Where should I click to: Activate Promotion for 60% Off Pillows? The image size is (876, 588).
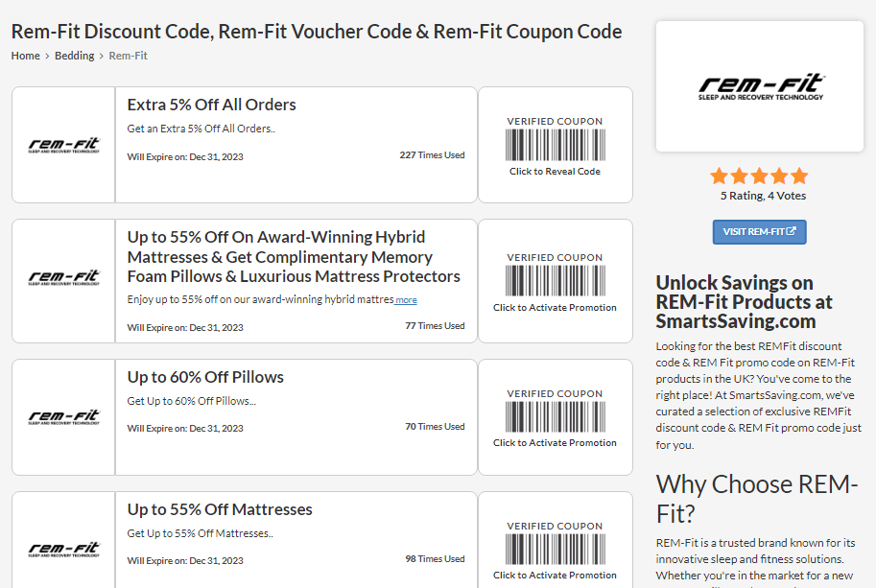[x=555, y=443]
